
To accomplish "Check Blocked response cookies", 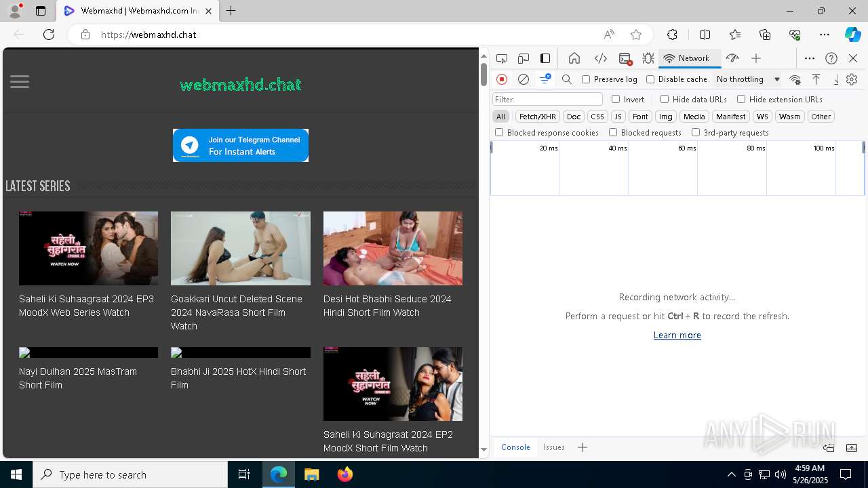I will [x=499, y=132].
